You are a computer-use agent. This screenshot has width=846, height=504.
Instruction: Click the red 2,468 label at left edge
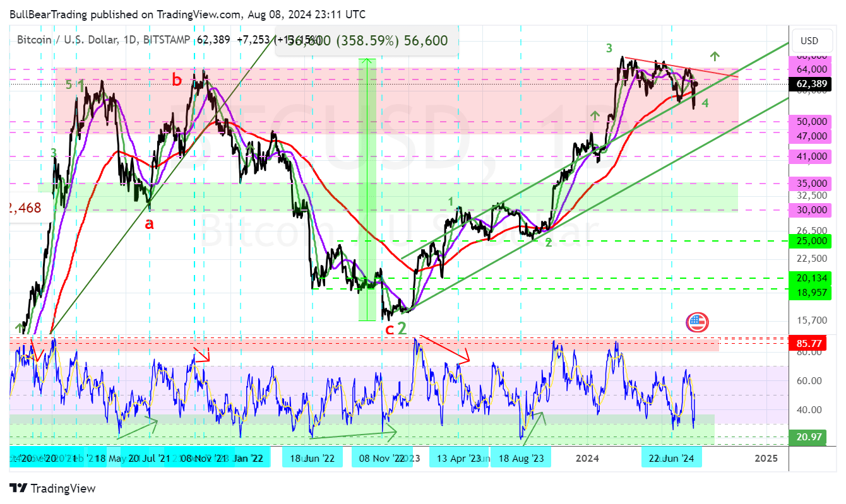[x=25, y=207]
